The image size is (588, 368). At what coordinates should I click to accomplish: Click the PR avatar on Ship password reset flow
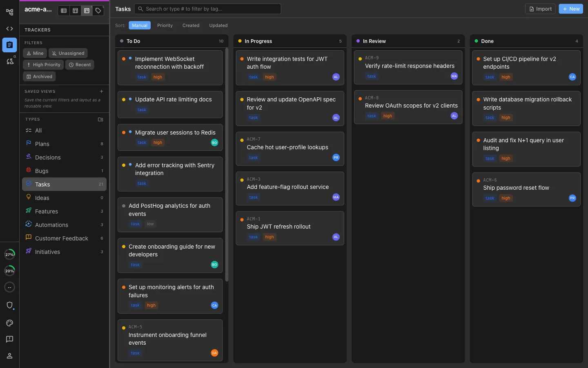click(572, 198)
